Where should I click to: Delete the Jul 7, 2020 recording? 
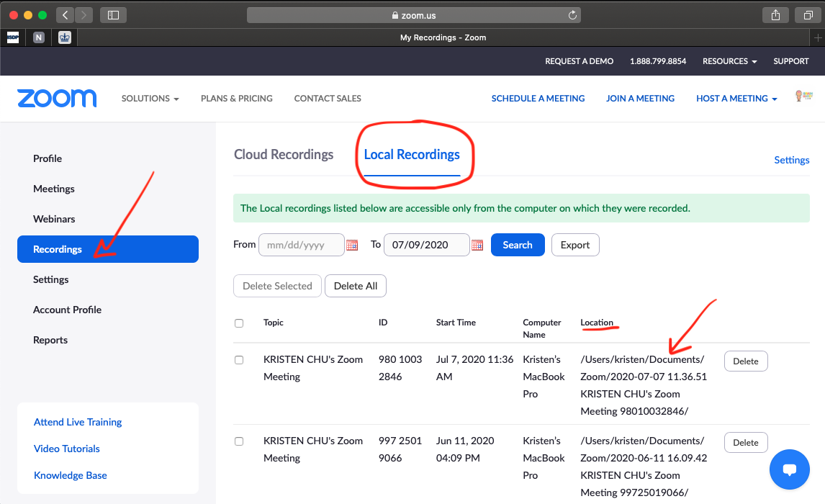[x=746, y=361]
